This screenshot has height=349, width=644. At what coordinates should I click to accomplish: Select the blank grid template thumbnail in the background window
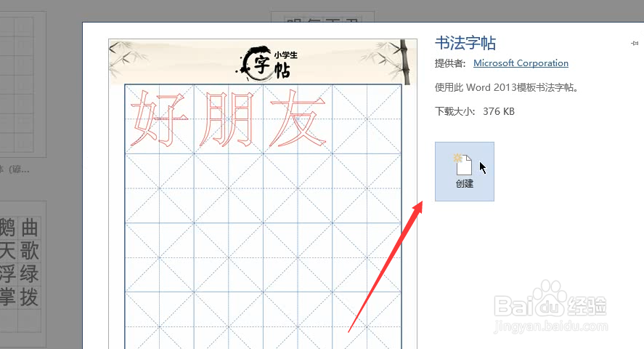tap(23, 84)
